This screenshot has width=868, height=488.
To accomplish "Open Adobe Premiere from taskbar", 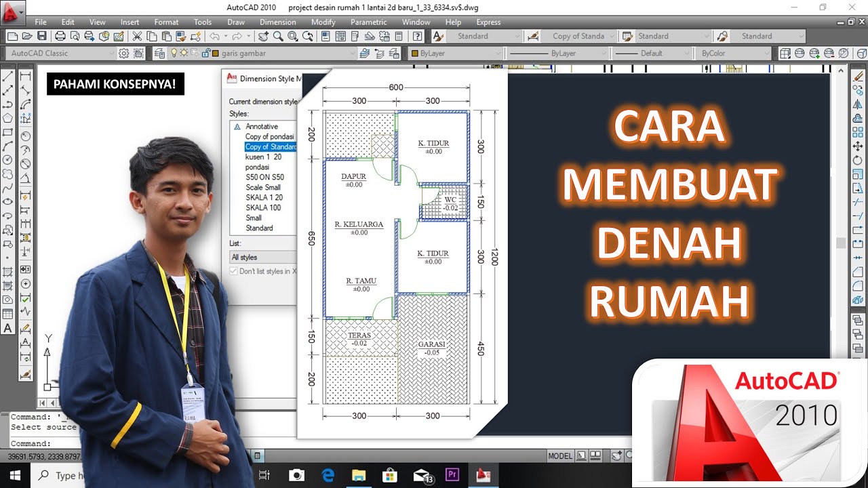I will click(x=452, y=475).
